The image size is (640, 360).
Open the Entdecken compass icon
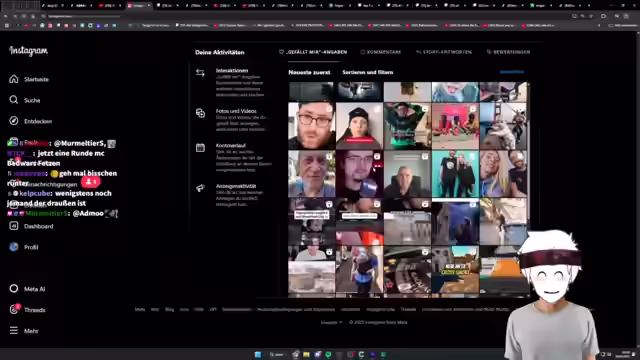pyautogui.click(x=14, y=121)
